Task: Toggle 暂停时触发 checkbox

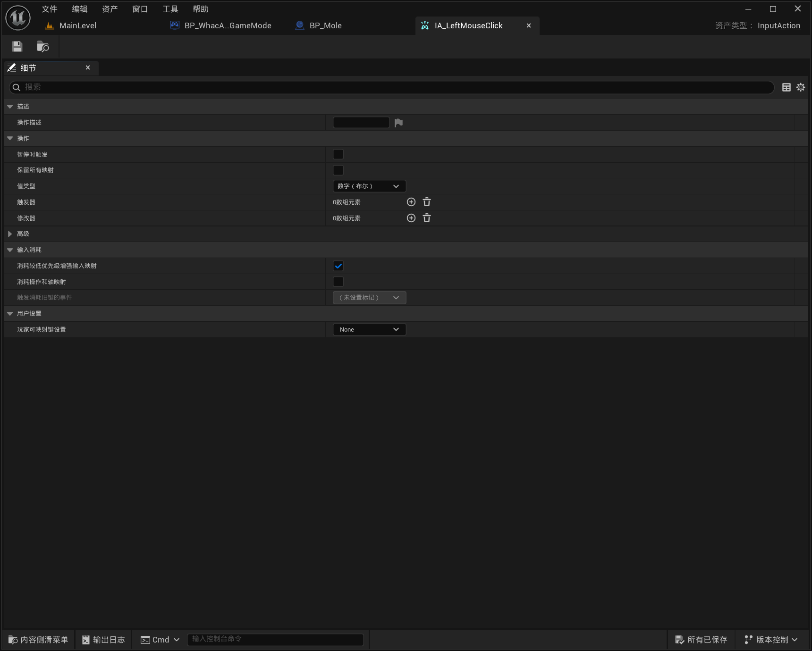Action: coord(338,154)
